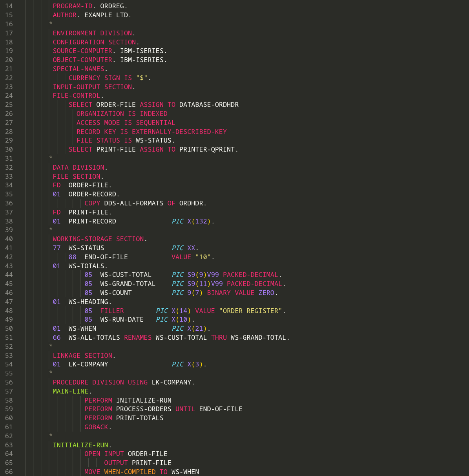Click WORKING-STORAGE SECTION header
Viewport: 469px width, 476px height.
(98, 239)
